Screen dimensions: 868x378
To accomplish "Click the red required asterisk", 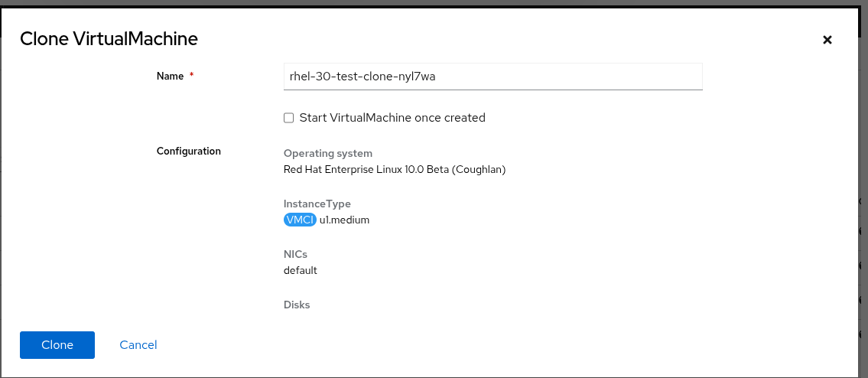I will pos(191,76).
